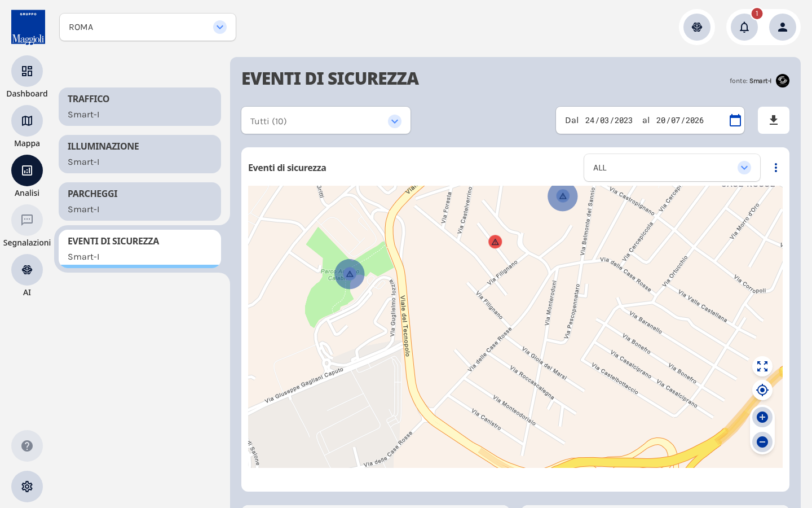
Task: Open the PARCHEGGI Smart-I tab
Action: click(x=140, y=202)
